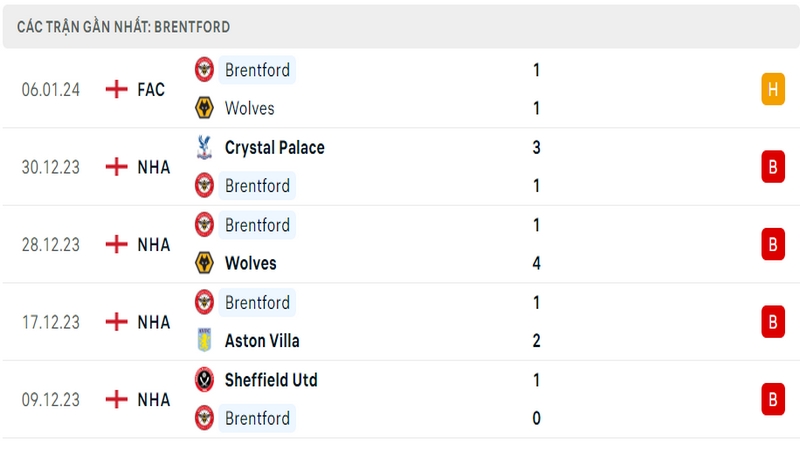
Task: Click NHA competition label on 28.12.23
Action: (x=154, y=244)
